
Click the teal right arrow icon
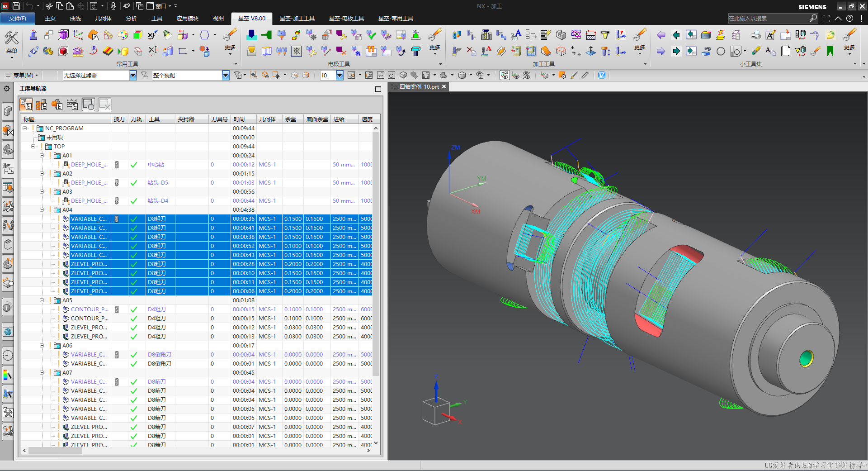(x=676, y=51)
